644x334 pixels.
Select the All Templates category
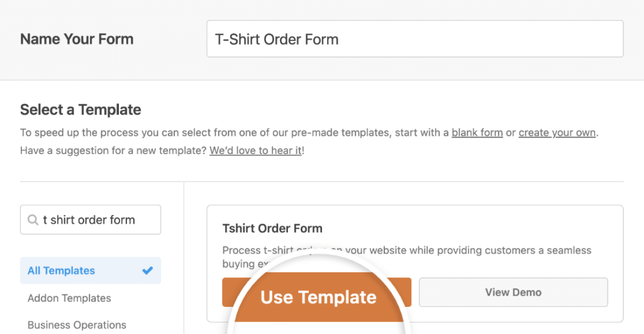point(62,270)
